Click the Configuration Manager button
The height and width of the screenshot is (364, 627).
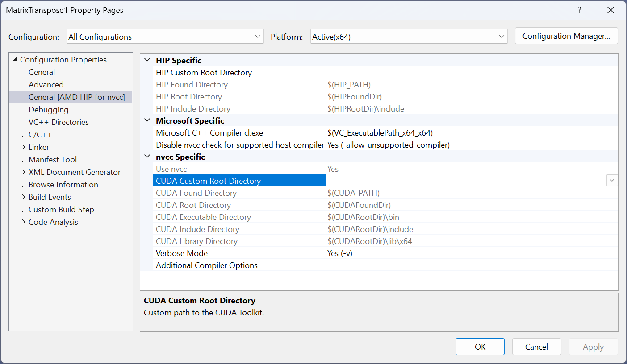[x=566, y=36]
